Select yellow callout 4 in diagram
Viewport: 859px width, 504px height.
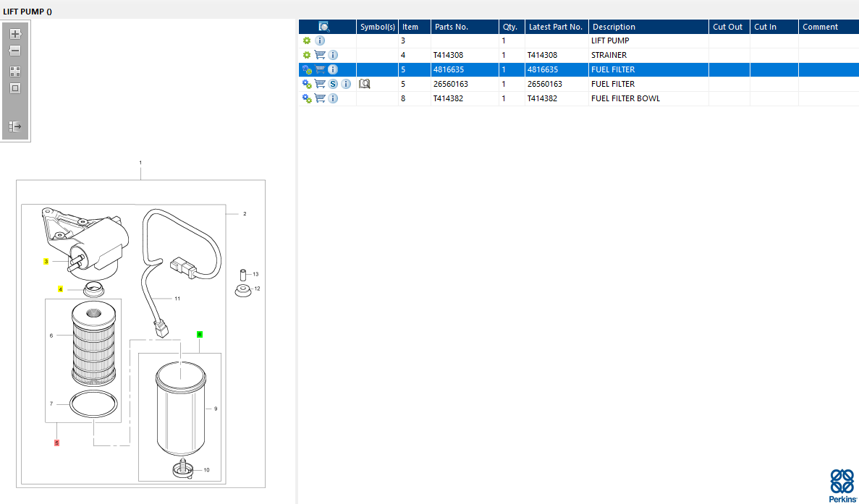[x=60, y=289]
